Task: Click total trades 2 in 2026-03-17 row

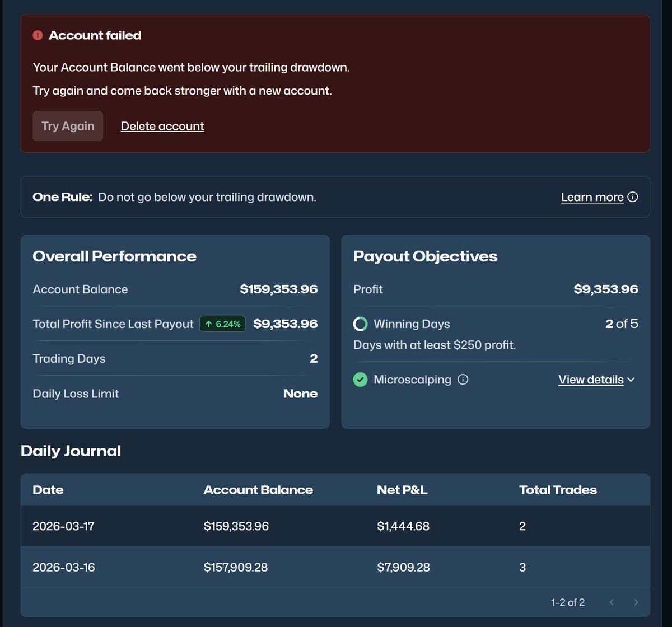Action: coord(522,526)
